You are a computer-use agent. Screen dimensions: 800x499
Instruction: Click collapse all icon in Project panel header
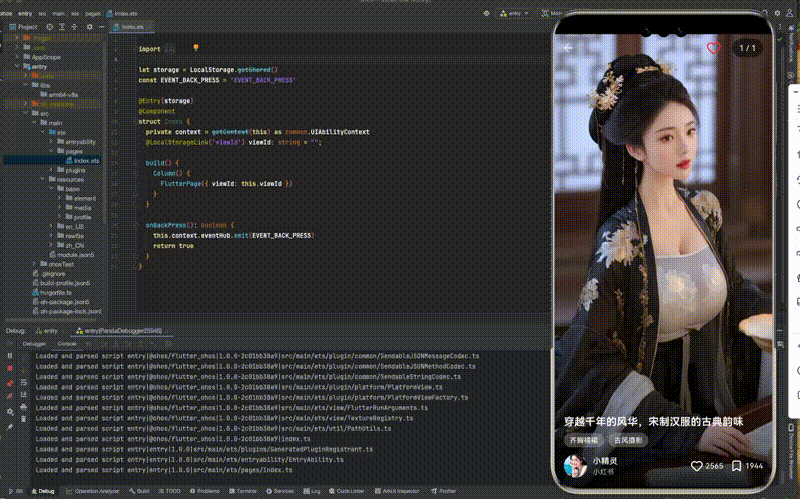tap(74, 27)
